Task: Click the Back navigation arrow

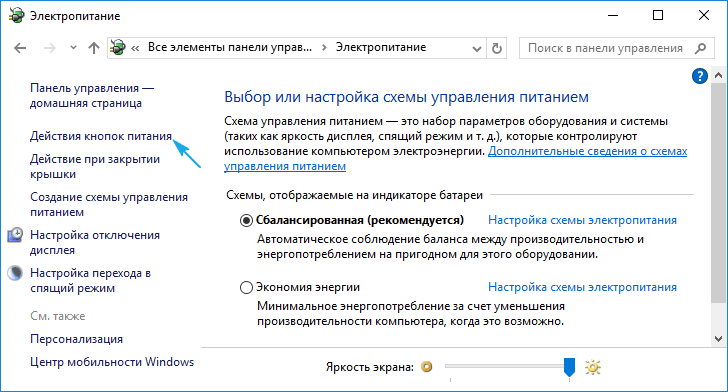Action: pos(20,48)
